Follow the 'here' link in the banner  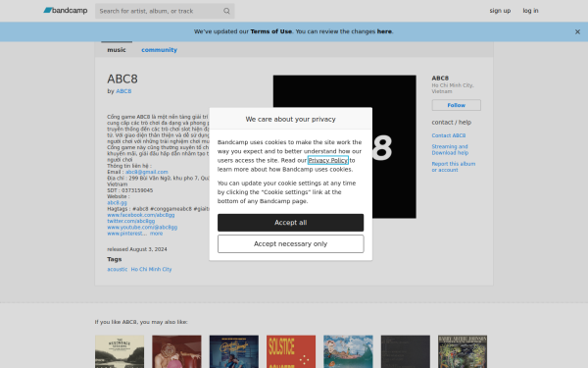(384, 31)
